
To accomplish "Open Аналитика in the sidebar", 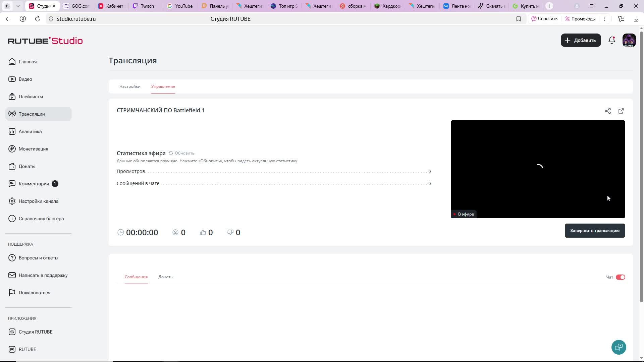I will [x=30, y=131].
